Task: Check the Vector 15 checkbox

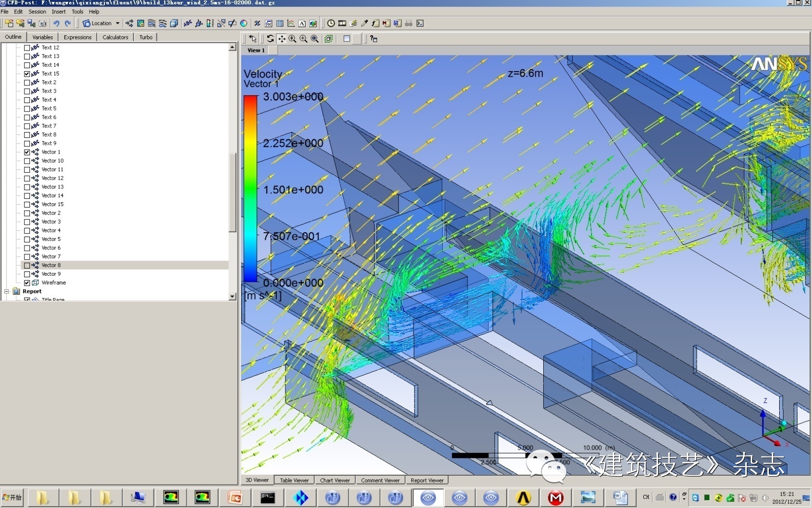Action: click(x=27, y=204)
